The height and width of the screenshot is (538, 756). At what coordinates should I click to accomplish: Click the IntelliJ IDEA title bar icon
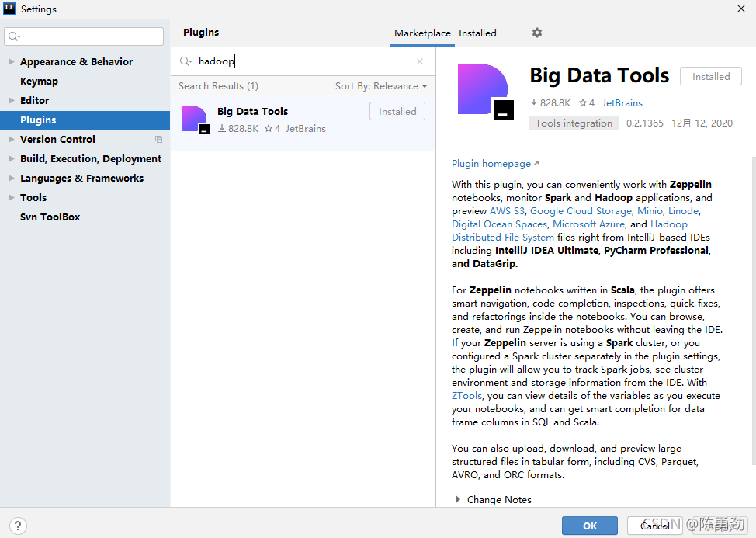pyautogui.click(x=9, y=9)
